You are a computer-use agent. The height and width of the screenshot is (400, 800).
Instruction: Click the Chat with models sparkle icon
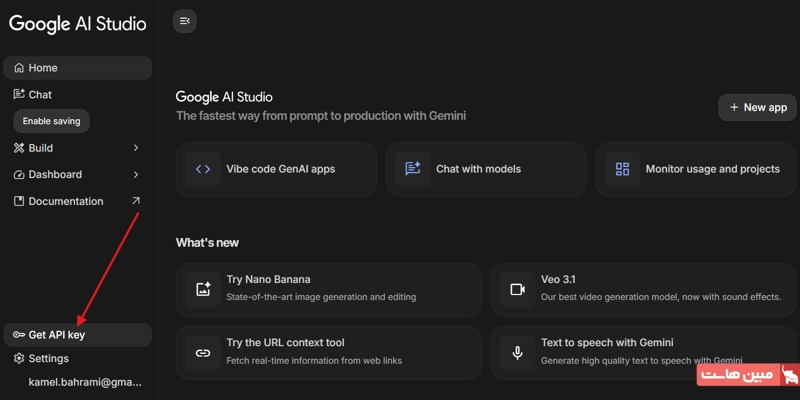click(413, 169)
